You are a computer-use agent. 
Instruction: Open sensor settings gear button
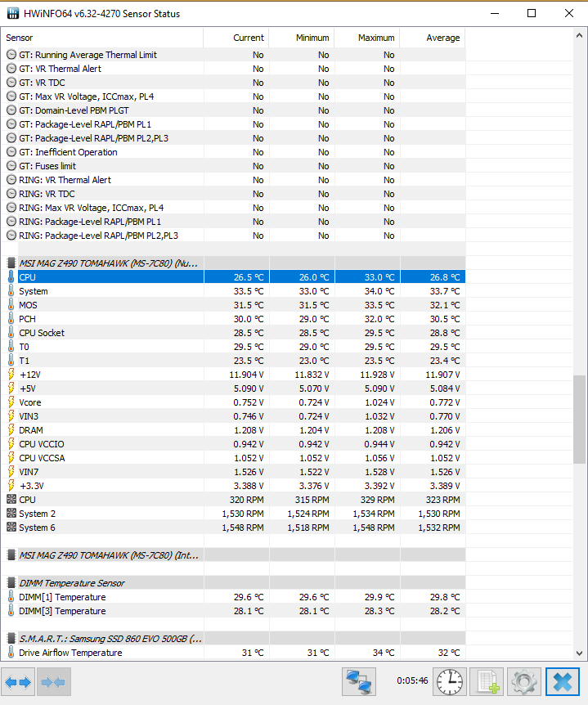[524, 682]
